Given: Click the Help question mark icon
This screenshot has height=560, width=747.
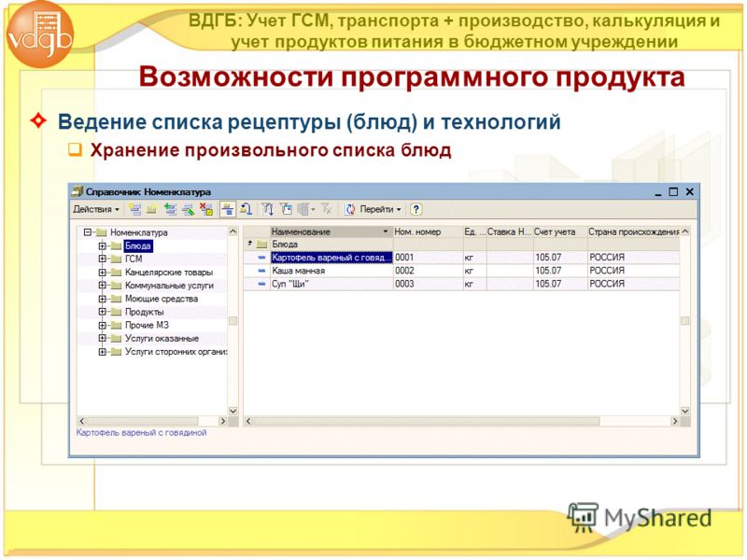Looking at the screenshot, I should point(416,209).
